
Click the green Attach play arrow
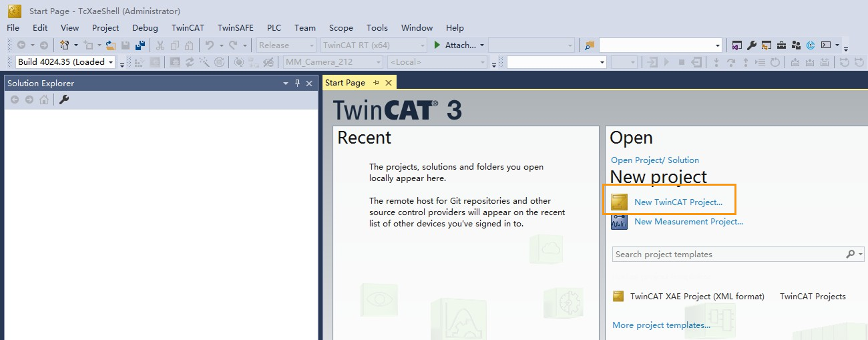point(437,45)
